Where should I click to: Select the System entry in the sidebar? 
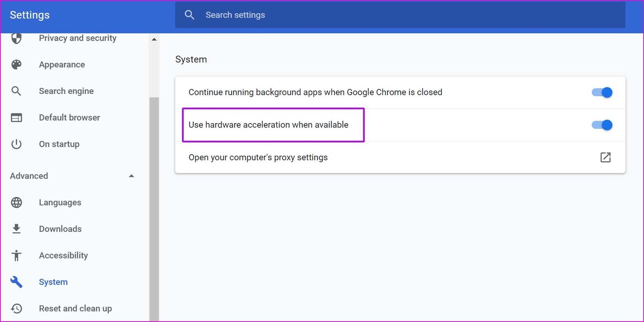[53, 282]
